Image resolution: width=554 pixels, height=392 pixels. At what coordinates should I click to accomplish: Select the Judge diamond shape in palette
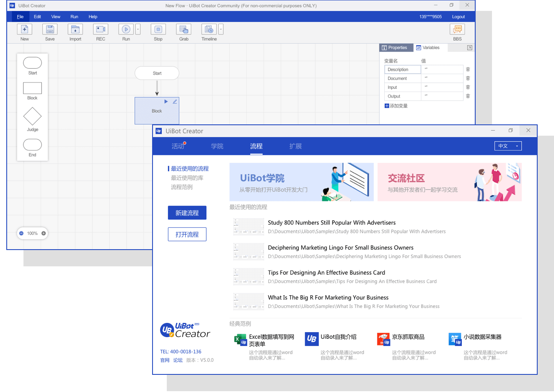tap(32, 116)
